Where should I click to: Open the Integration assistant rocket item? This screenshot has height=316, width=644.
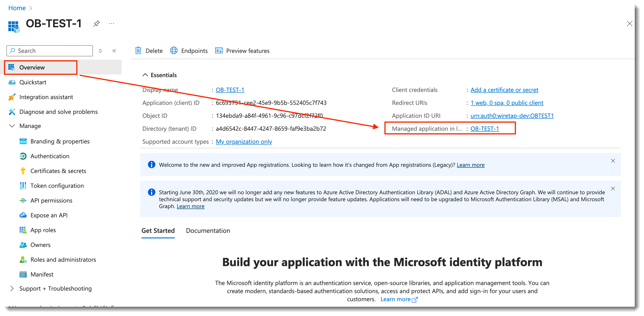(x=46, y=97)
